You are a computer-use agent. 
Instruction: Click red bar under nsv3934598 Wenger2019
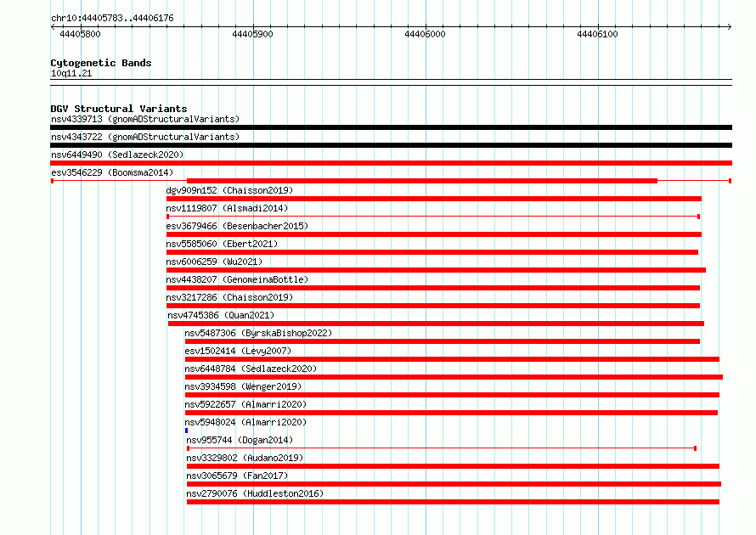(x=452, y=395)
